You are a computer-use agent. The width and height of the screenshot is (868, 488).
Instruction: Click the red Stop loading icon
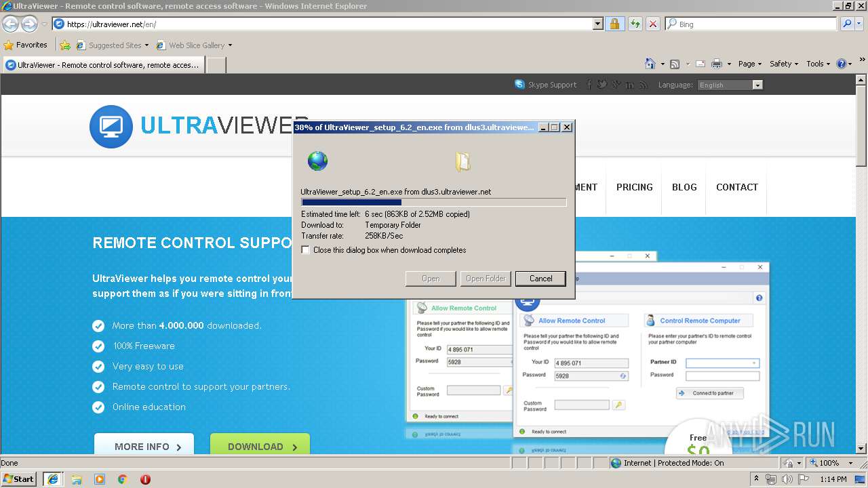click(652, 24)
